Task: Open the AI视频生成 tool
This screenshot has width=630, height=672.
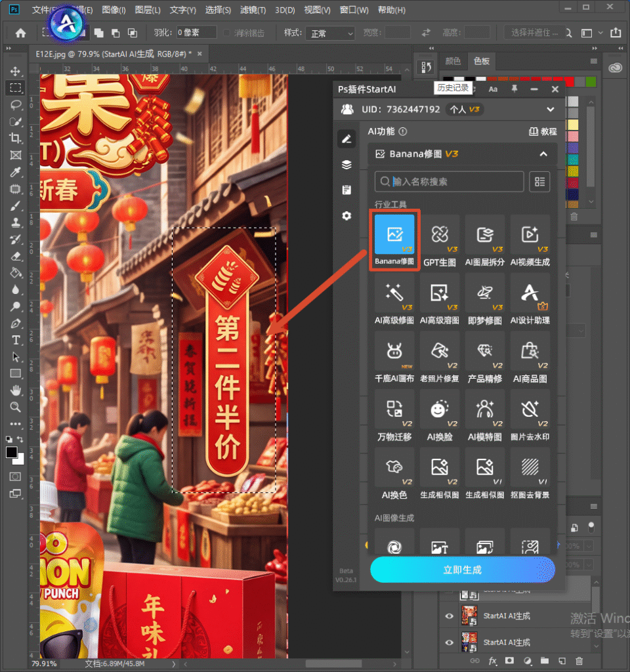Action: click(x=530, y=241)
